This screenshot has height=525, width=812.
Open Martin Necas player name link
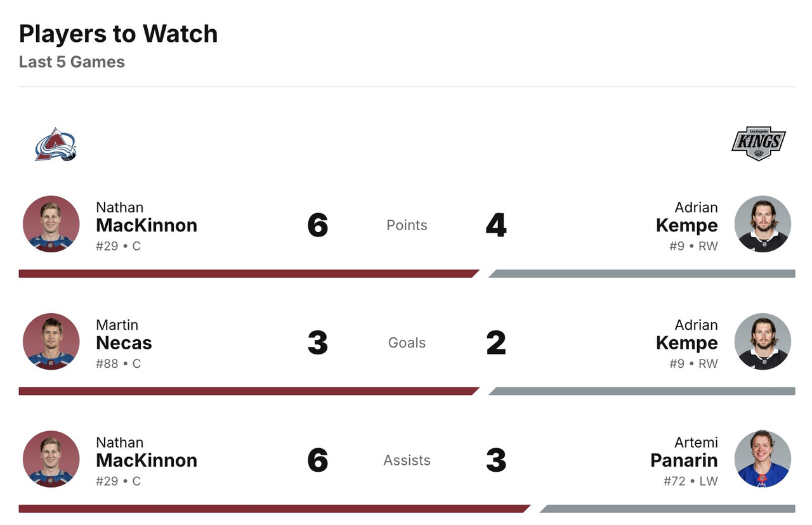point(124,342)
